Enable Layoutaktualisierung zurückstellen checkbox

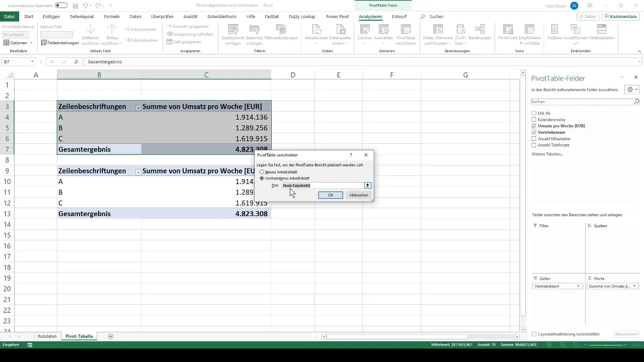pos(534,334)
